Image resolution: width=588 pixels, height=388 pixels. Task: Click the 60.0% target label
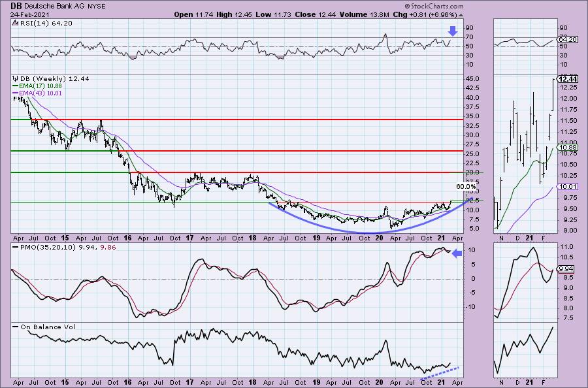pyautogui.click(x=466, y=186)
